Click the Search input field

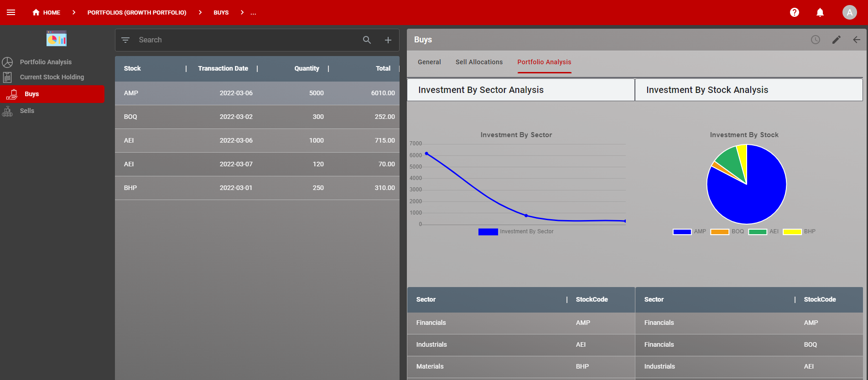tap(246, 40)
